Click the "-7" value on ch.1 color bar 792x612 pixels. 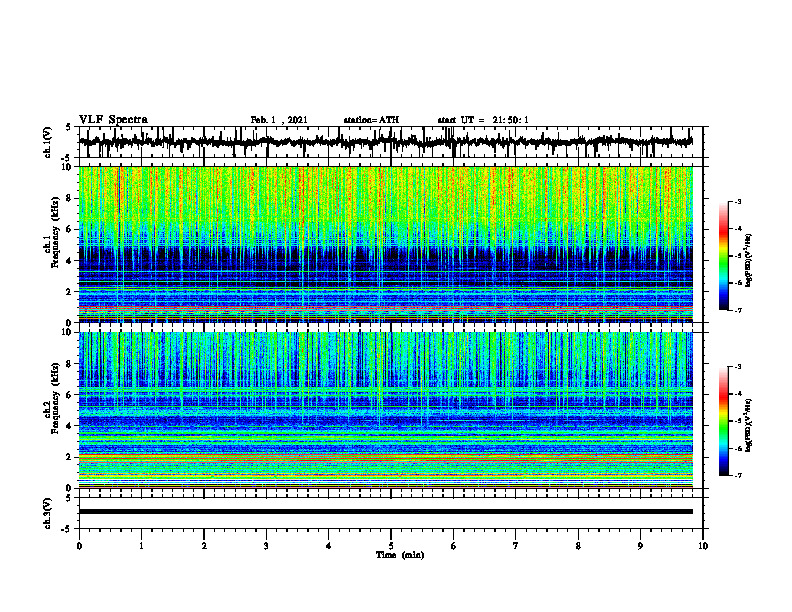[738, 310]
